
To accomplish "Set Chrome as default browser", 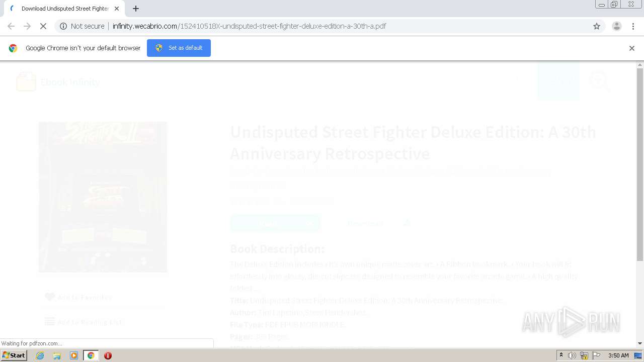I will coord(179,48).
